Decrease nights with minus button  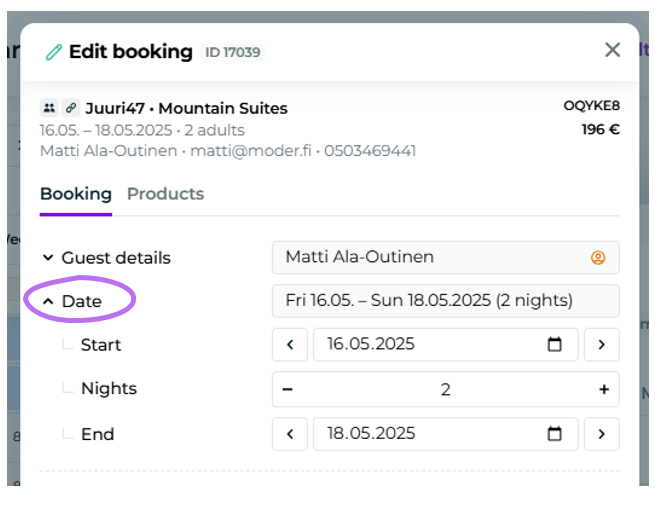click(x=288, y=389)
